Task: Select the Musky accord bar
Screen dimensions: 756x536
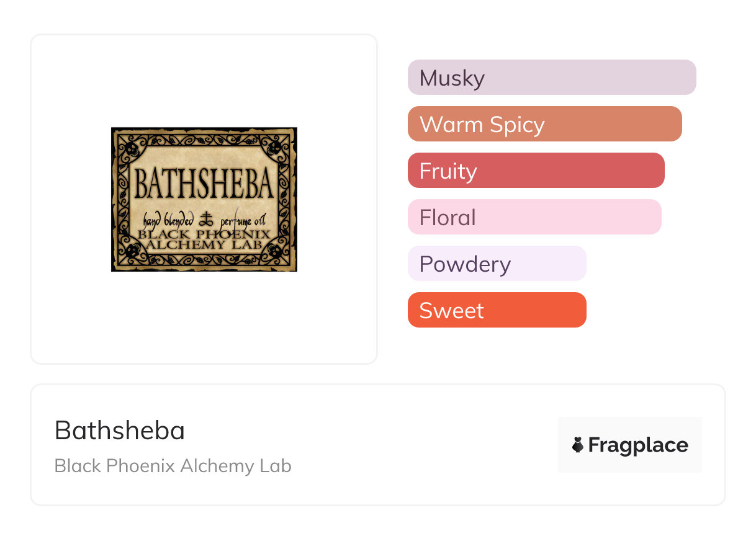Action: 552,78
